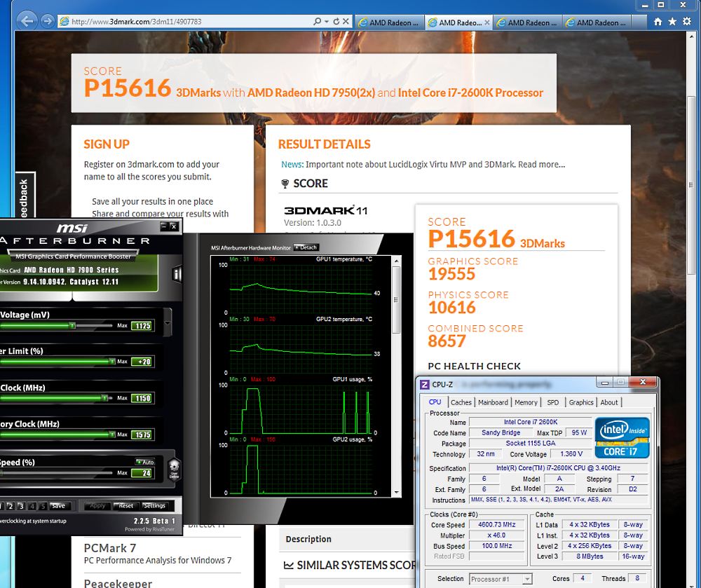Open the IE Tools gear menu
This screenshot has height=588, width=701.
pyautogui.click(x=687, y=22)
